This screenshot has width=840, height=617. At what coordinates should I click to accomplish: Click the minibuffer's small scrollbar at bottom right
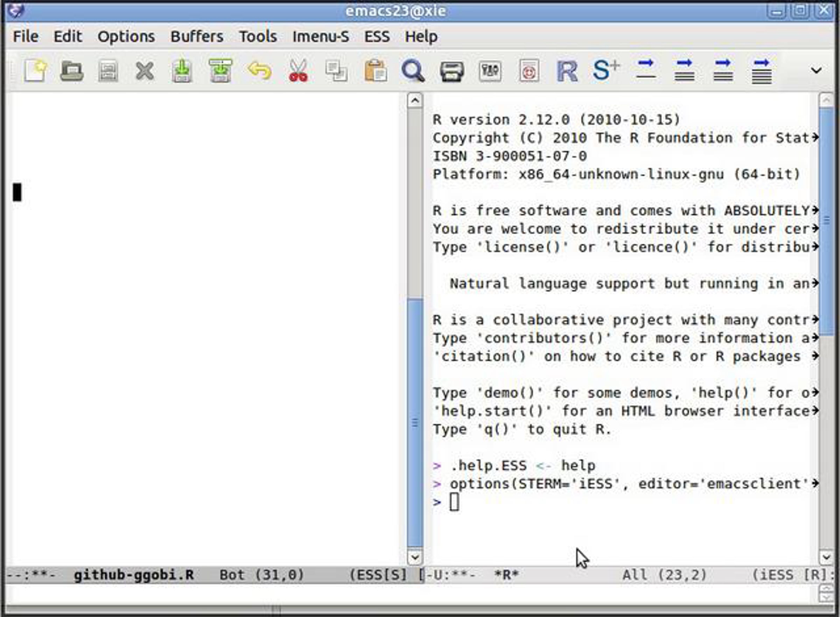pyautogui.click(x=826, y=593)
